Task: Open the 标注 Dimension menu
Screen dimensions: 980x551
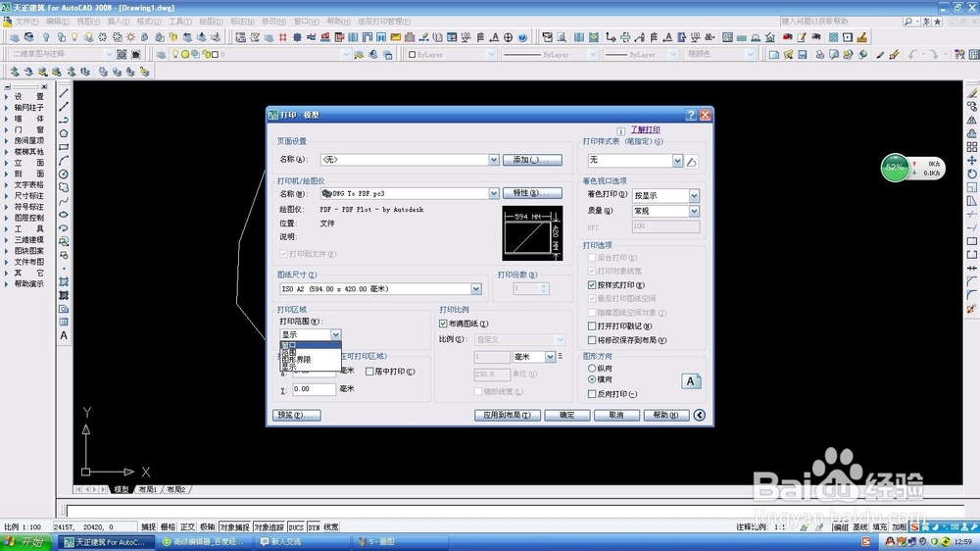Action: tap(242, 22)
